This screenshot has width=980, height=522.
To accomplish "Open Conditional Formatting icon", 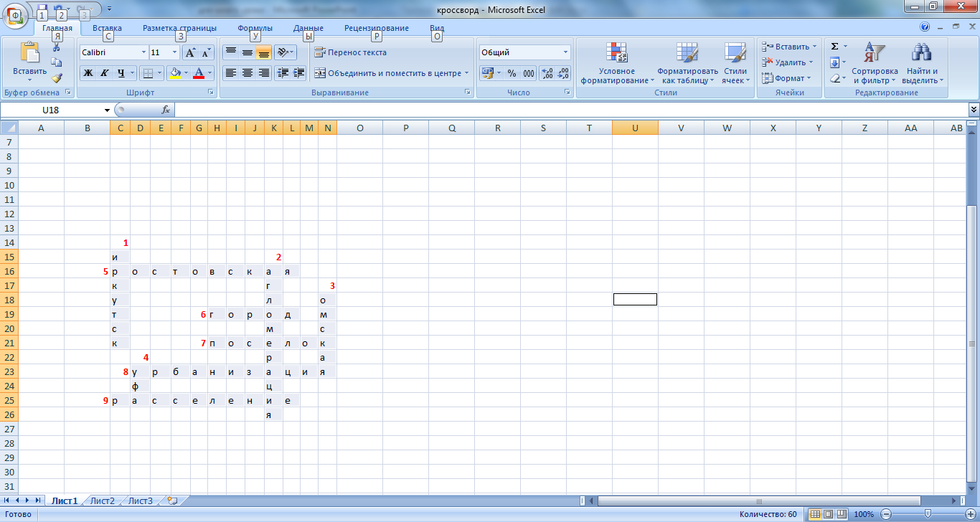I will pyautogui.click(x=617, y=64).
